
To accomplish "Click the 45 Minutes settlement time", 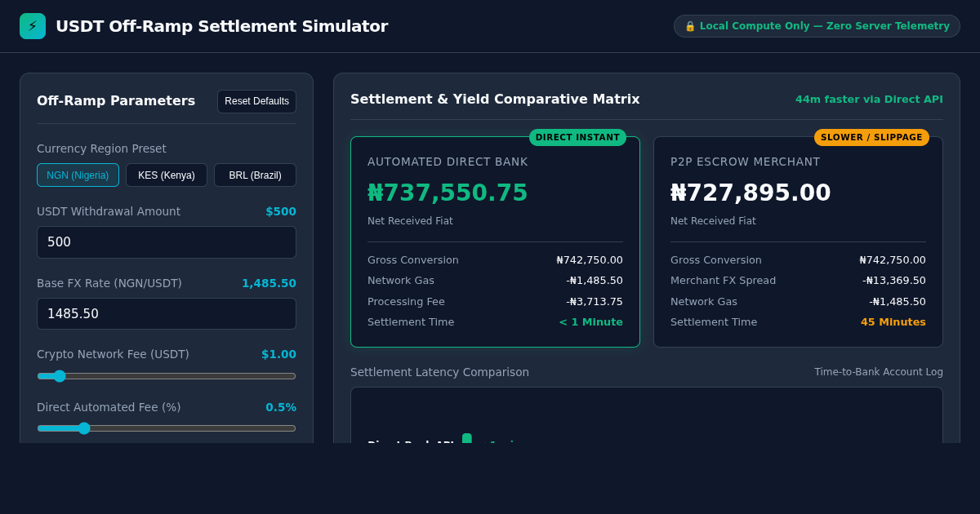I will pos(893,322).
